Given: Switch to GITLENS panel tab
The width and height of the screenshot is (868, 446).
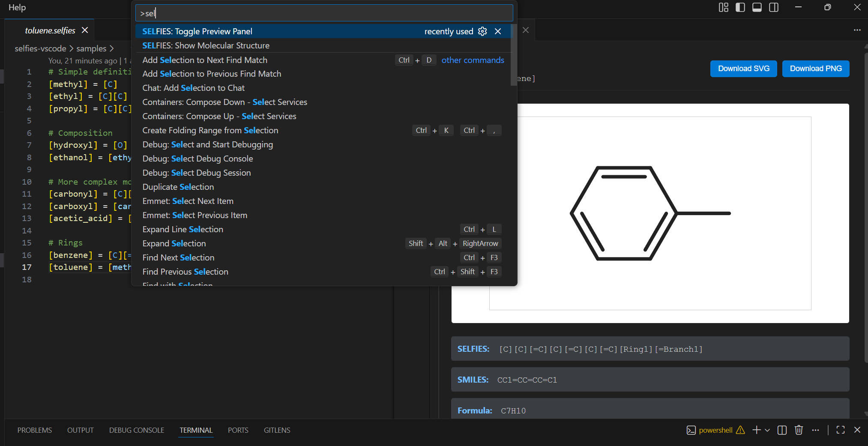Looking at the screenshot, I should click(x=277, y=430).
